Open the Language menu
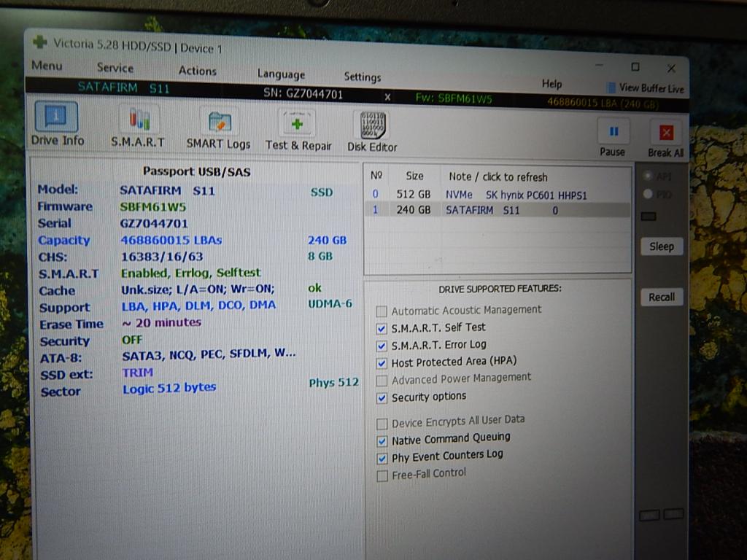The image size is (747, 560). click(281, 74)
